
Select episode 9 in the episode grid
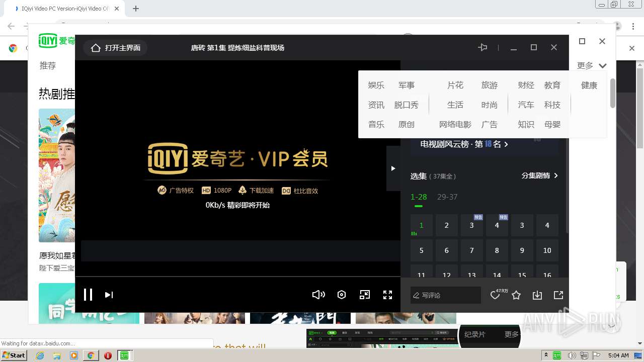click(x=522, y=250)
